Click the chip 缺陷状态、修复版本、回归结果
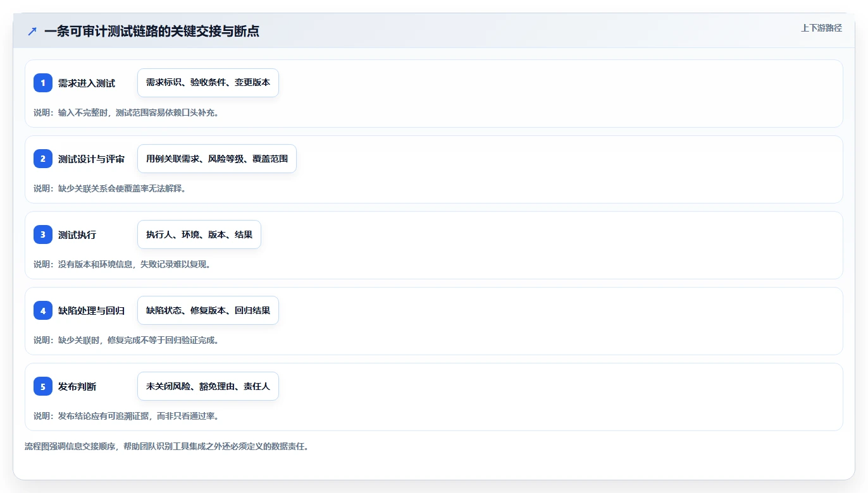Image resolution: width=868 pixels, height=493 pixels. (x=208, y=310)
